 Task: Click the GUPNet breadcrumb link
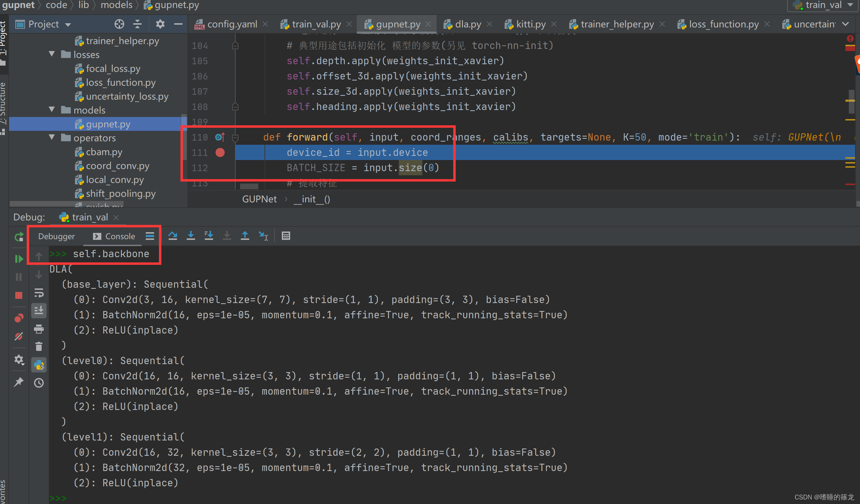[259, 199]
